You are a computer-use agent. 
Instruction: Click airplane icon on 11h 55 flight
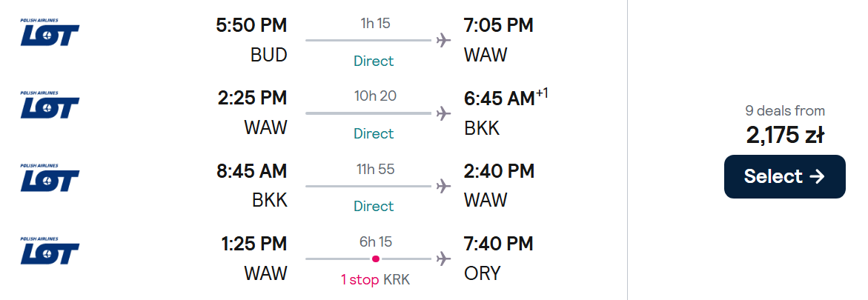click(443, 186)
